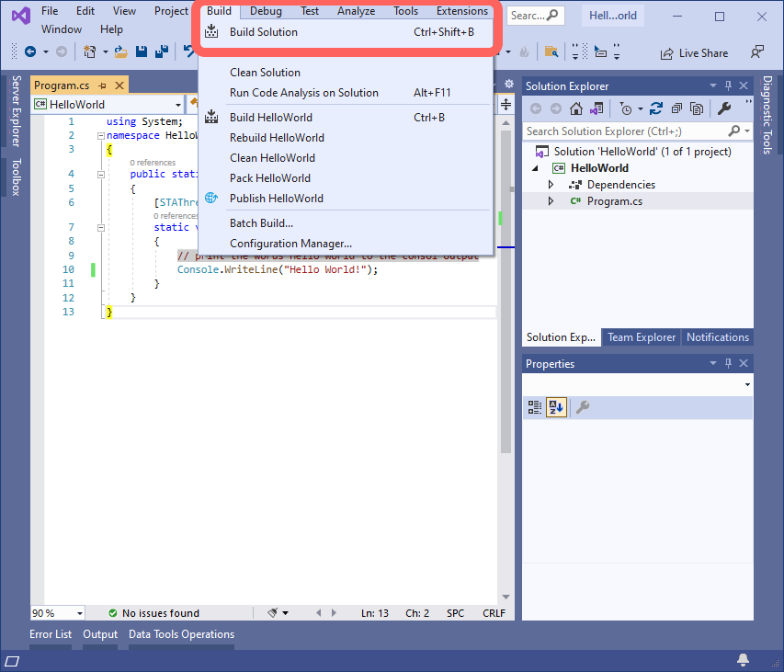Open the notifications bell in status bar
This screenshot has height=672, width=784.
coord(743,660)
